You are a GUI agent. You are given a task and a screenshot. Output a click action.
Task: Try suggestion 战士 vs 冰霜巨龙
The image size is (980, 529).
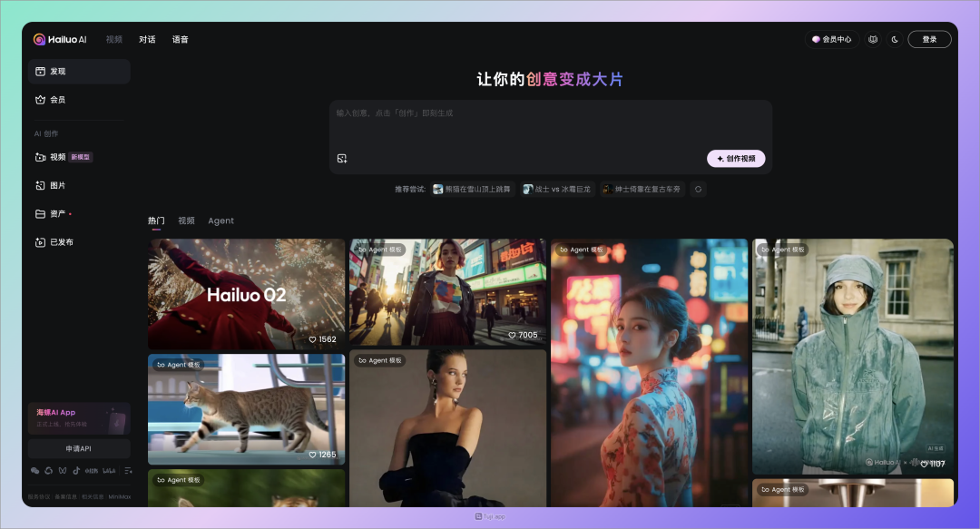(557, 189)
